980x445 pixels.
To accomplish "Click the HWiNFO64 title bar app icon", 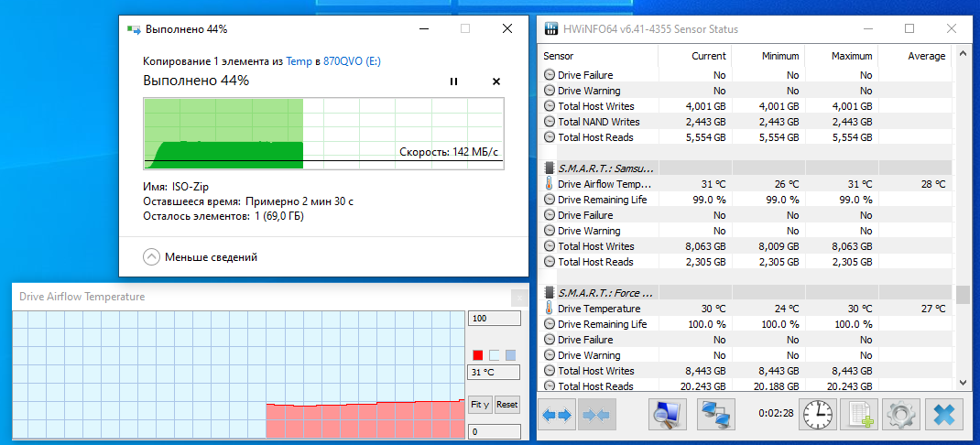I will pyautogui.click(x=551, y=28).
